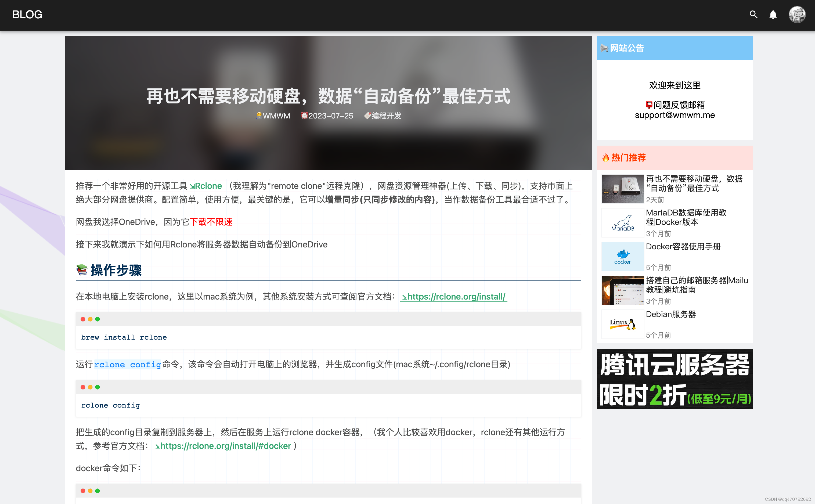Click author name WMWM

point(276,116)
